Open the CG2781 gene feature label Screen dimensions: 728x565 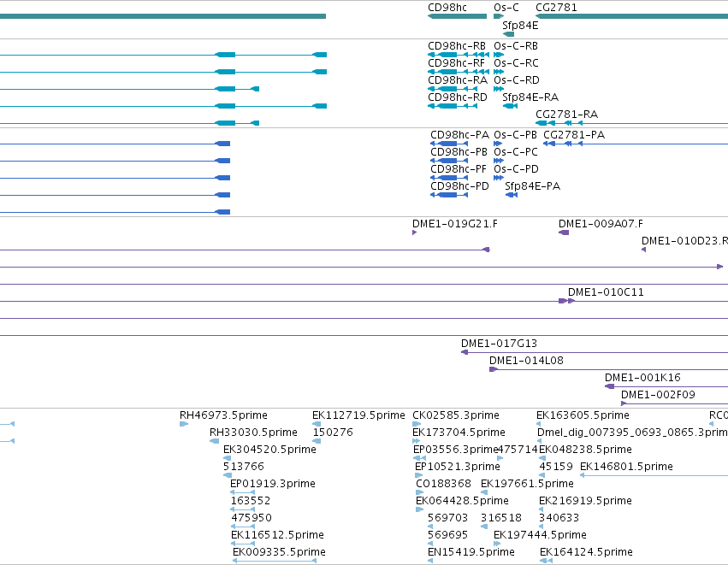tap(556, 8)
